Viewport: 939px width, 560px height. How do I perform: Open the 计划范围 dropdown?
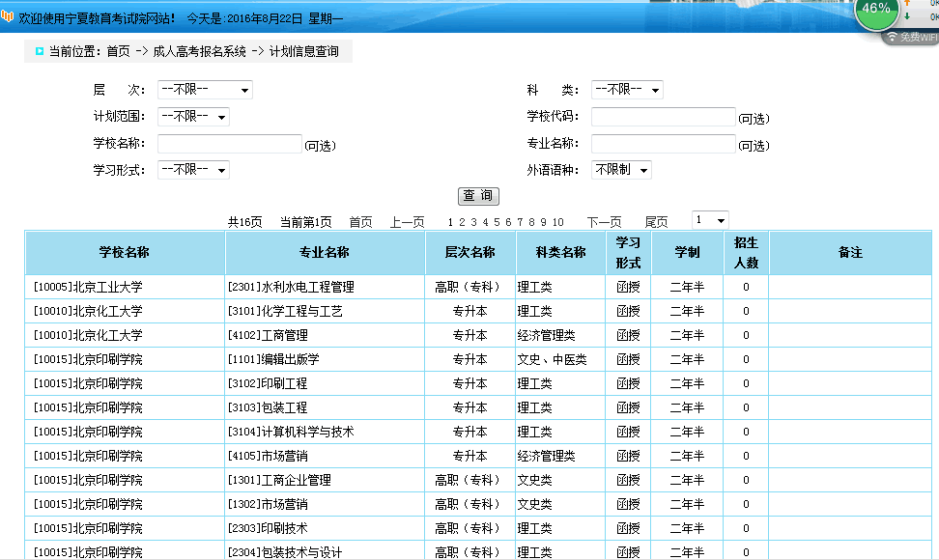coord(193,117)
